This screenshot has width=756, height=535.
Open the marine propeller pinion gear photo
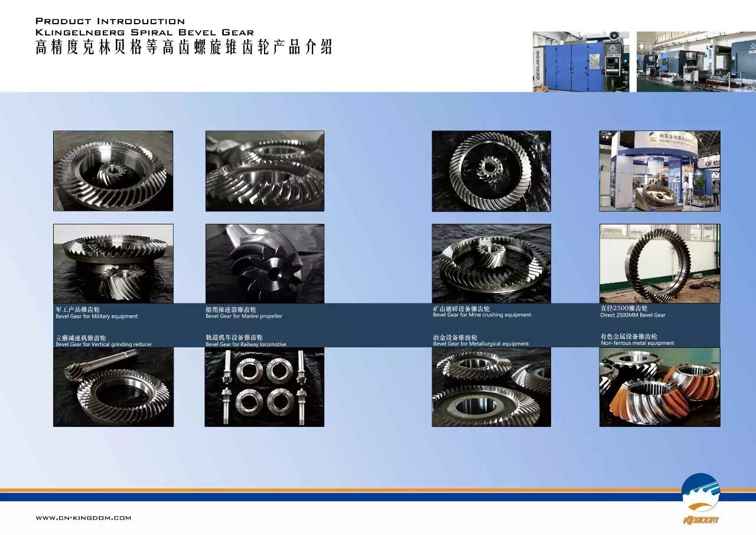[x=265, y=263]
